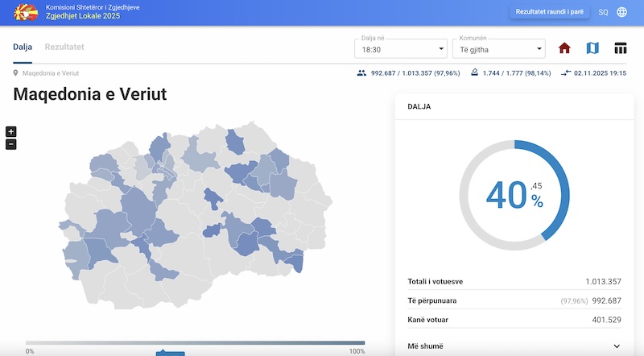This screenshot has width=644, height=356.
Task: Click the turnout percentage scale bar
Action: [195, 343]
